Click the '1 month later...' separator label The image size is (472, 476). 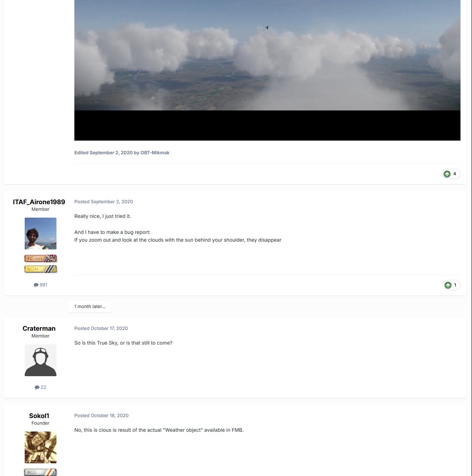pyautogui.click(x=90, y=306)
